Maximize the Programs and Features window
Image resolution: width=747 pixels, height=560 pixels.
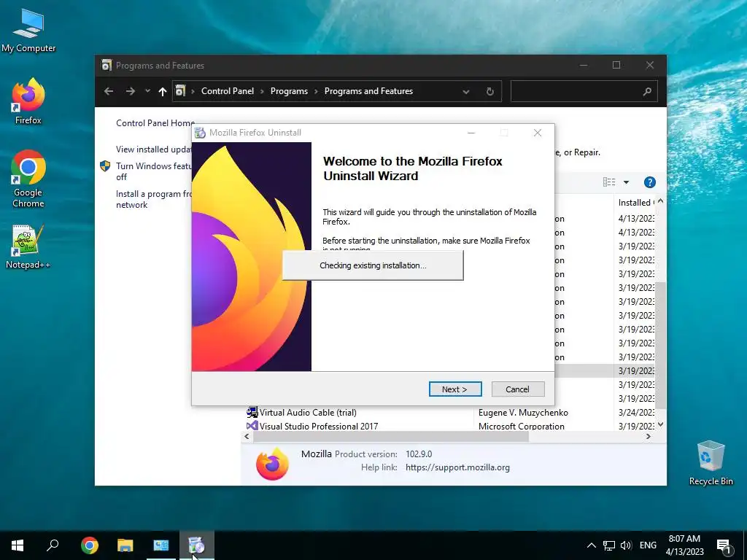[616, 65]
